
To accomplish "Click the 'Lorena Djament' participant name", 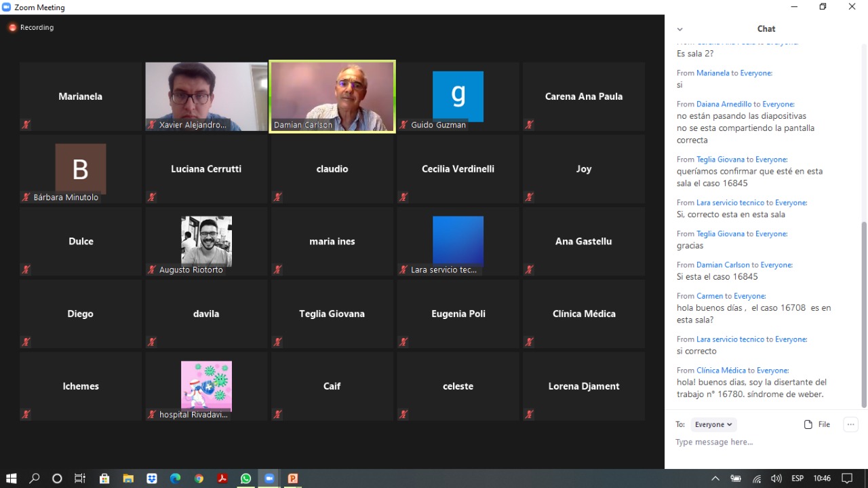I will tap(584, 386).
